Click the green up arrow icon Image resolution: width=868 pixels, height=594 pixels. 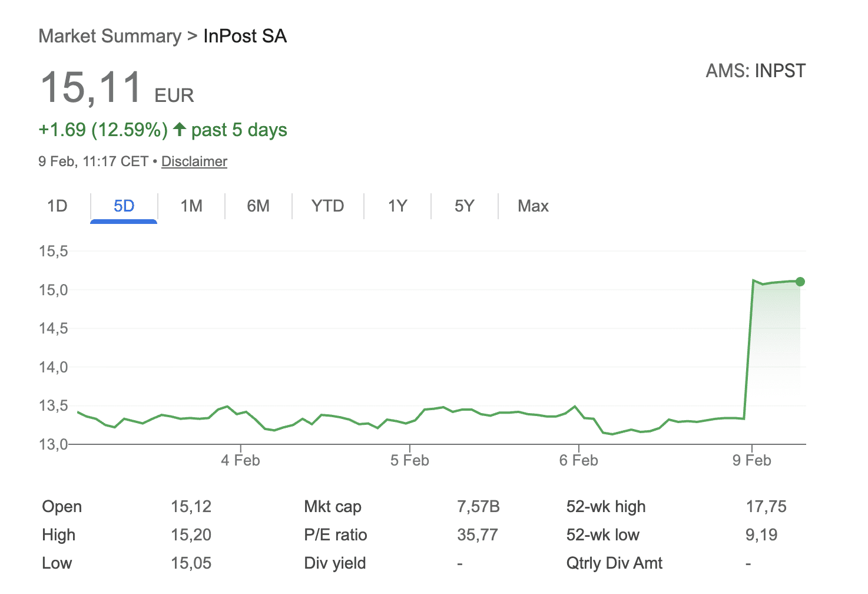coord(180,129)
